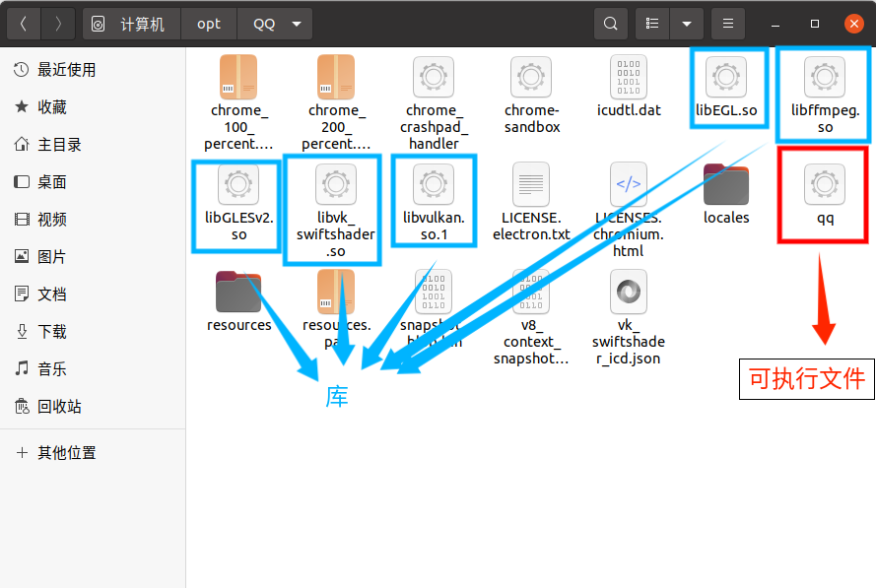Open 下载 downloads folder in sidebar

93,332
